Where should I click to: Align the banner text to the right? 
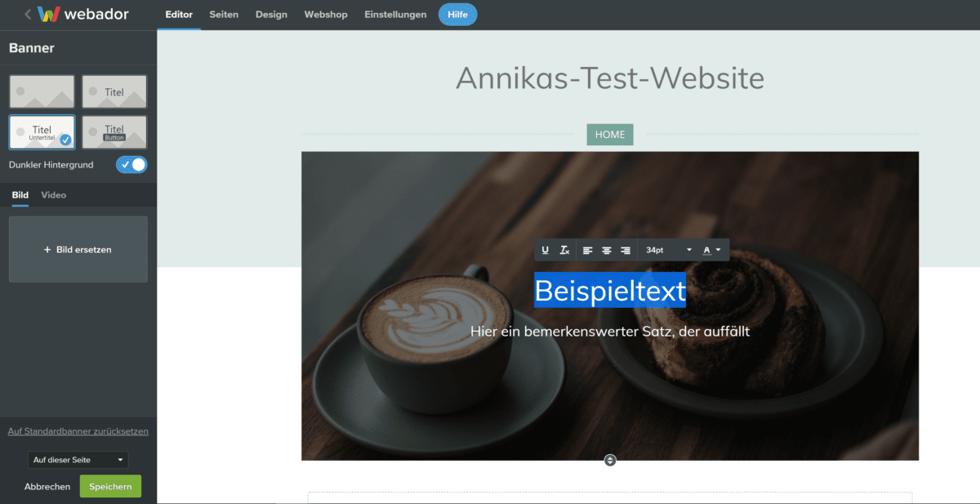click(x=626, y=250)
